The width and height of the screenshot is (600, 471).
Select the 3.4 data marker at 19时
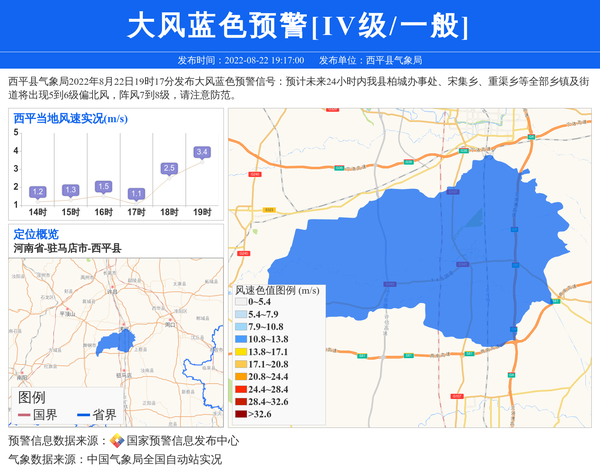pyautogui.click(x=202, y=153)
